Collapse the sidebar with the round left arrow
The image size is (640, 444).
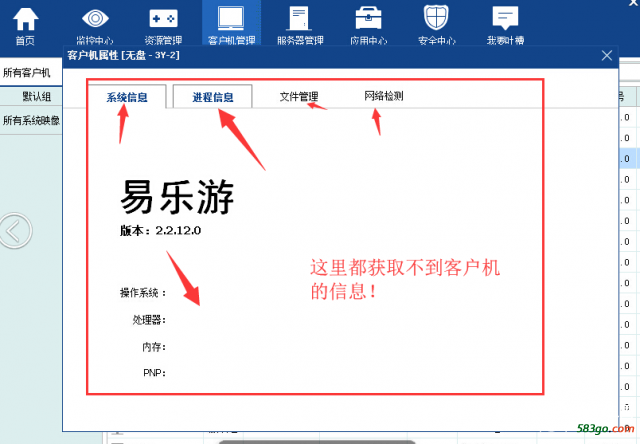pos(15,231)
